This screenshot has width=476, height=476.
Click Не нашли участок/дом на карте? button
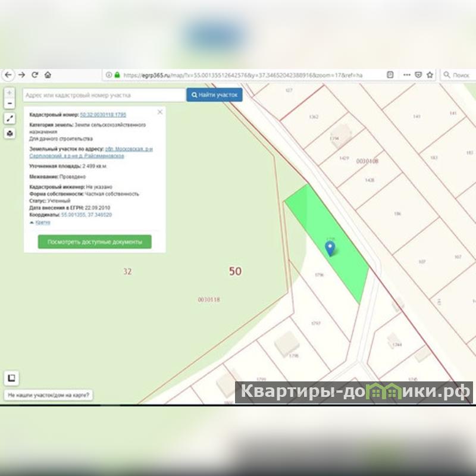pyautogui.click(x=49, y=395)
